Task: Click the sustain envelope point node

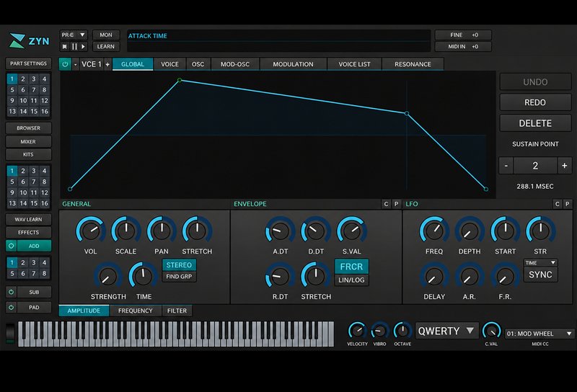Action: coord(407,114)
